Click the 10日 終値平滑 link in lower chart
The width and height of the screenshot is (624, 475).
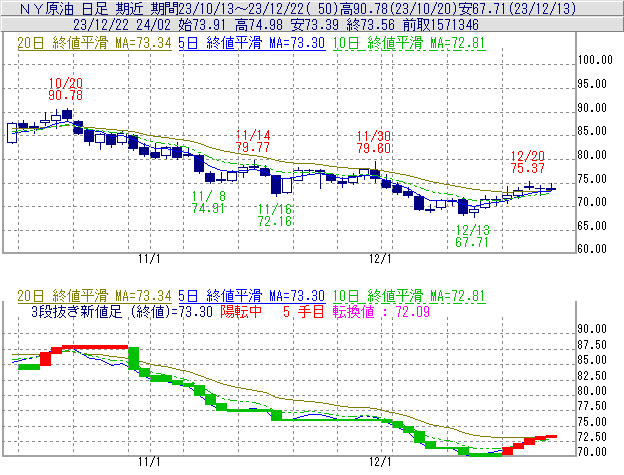pyautogui.click(x=409, y=296)
